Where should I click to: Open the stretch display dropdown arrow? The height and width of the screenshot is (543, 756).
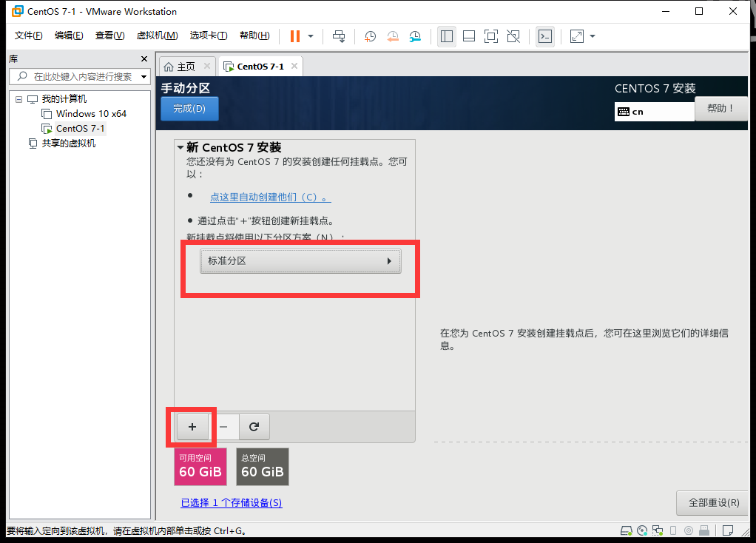pyautogui.click(x=593, y=36)
